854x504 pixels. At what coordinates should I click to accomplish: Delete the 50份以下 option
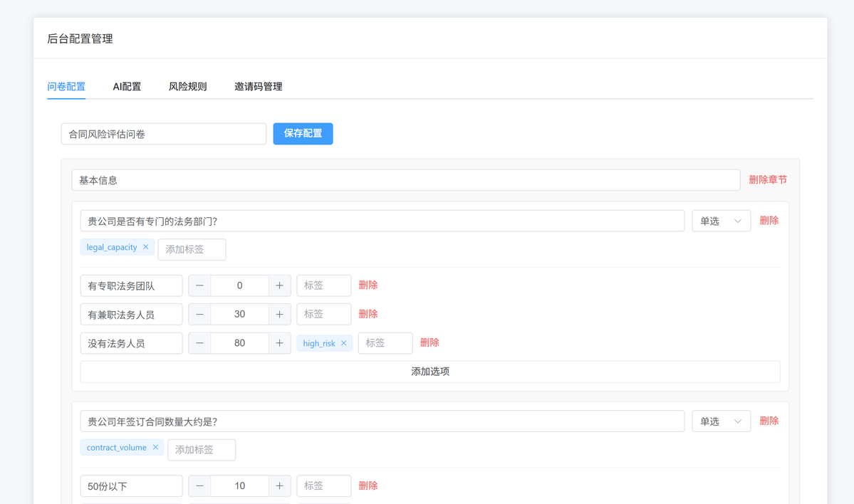point(368,485)
